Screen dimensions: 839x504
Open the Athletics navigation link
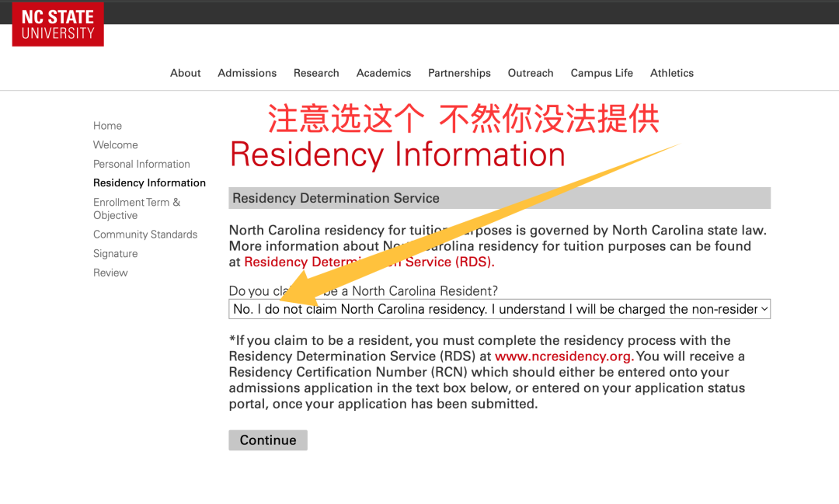tap(671, 73)
